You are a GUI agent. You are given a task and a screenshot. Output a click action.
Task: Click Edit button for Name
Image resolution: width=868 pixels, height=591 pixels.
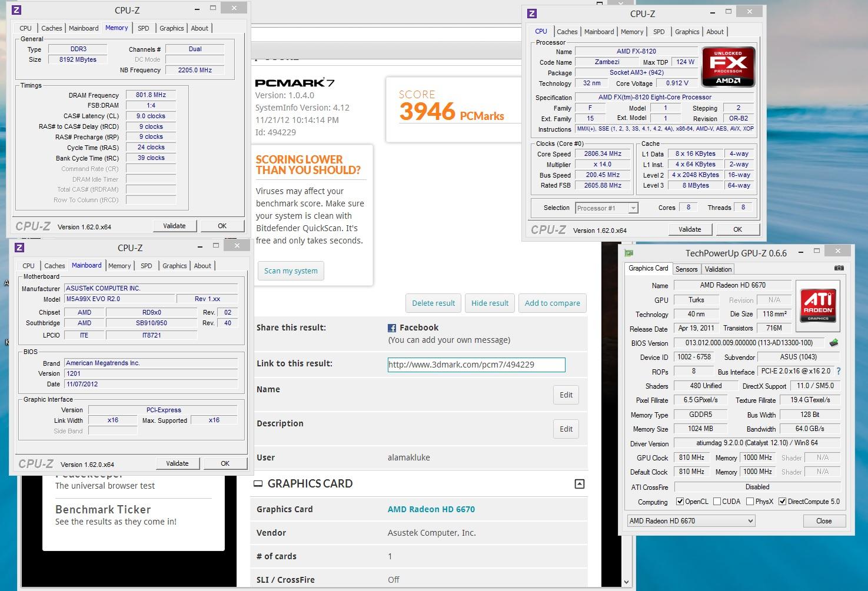point(566,395)
